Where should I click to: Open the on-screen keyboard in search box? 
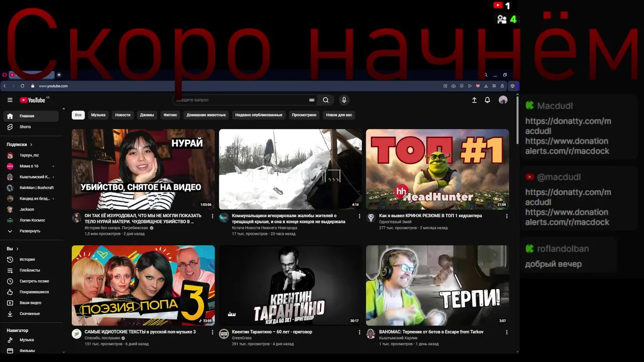click(312, 100)
